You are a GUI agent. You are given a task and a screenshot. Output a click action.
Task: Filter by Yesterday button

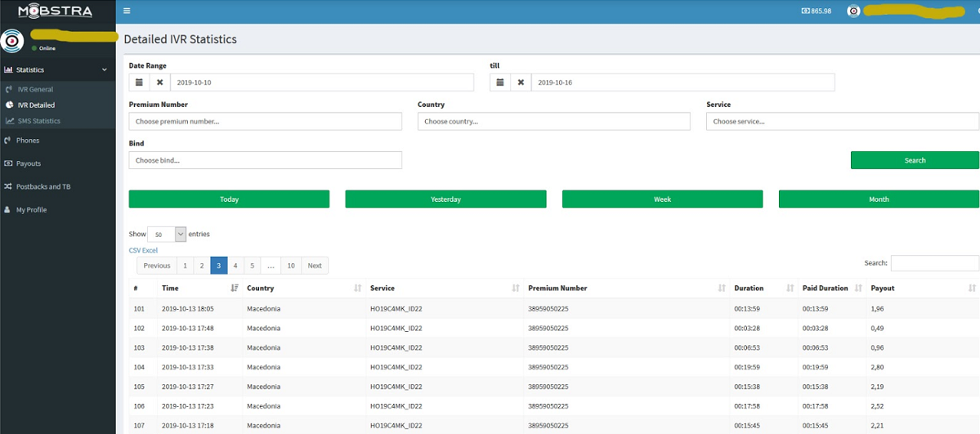pos(445,199)
